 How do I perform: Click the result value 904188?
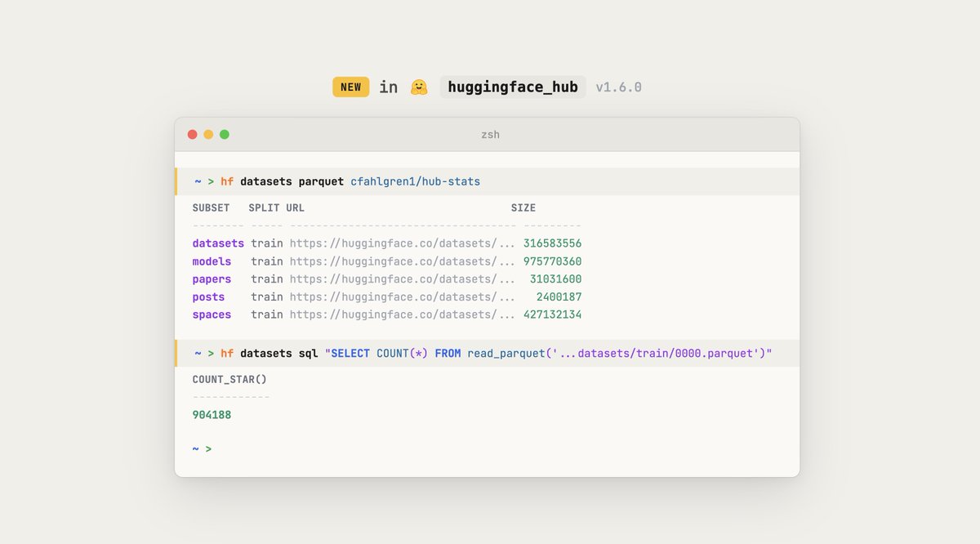212,415
